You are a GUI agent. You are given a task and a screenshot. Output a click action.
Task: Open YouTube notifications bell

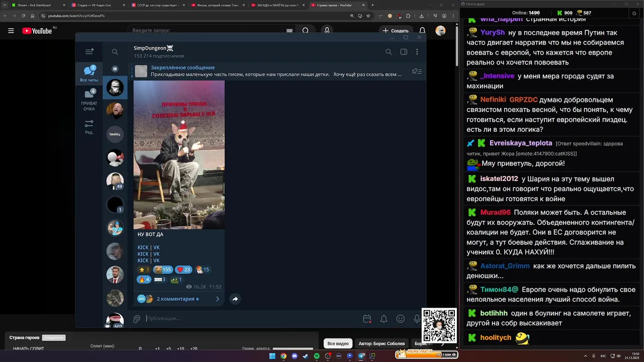[423, 31]
